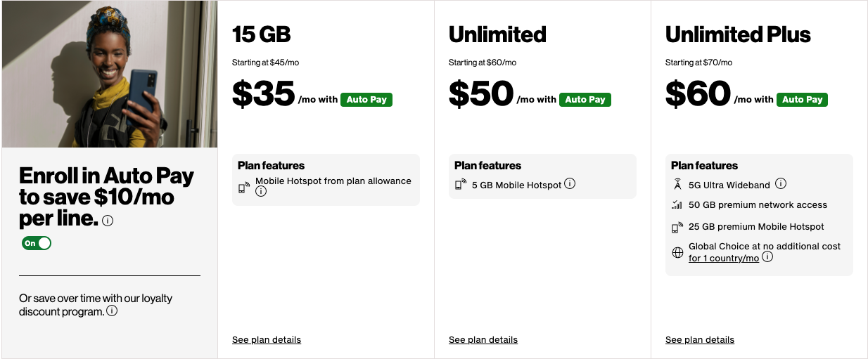Click the 50 GB premium network signal icon
This screenshot has width=868, height=359.
(x=677, y=205)
